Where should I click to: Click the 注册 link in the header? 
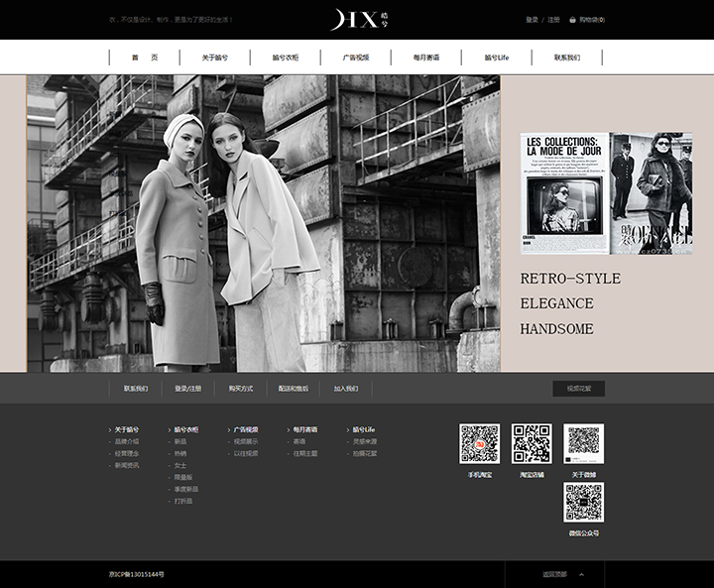point(553,20)
